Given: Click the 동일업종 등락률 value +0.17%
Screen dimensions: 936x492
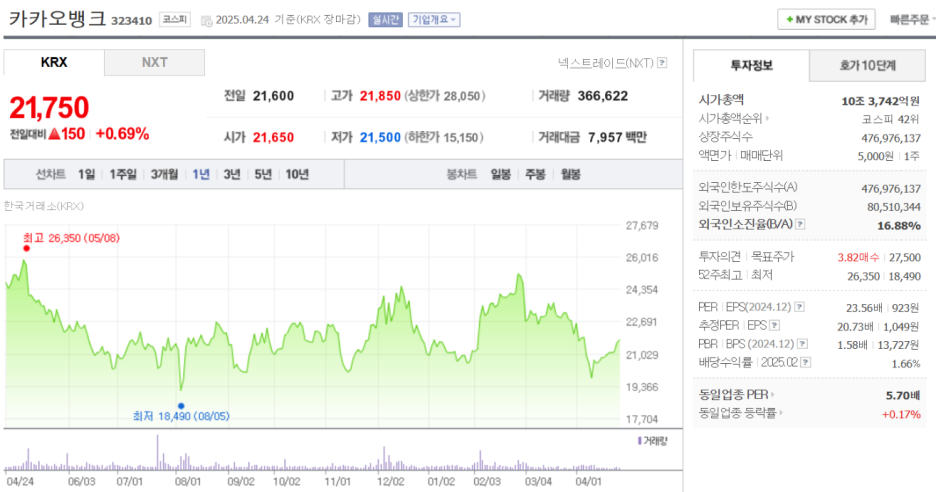Looking at the screenshot, I should click(x=901, y=414).
